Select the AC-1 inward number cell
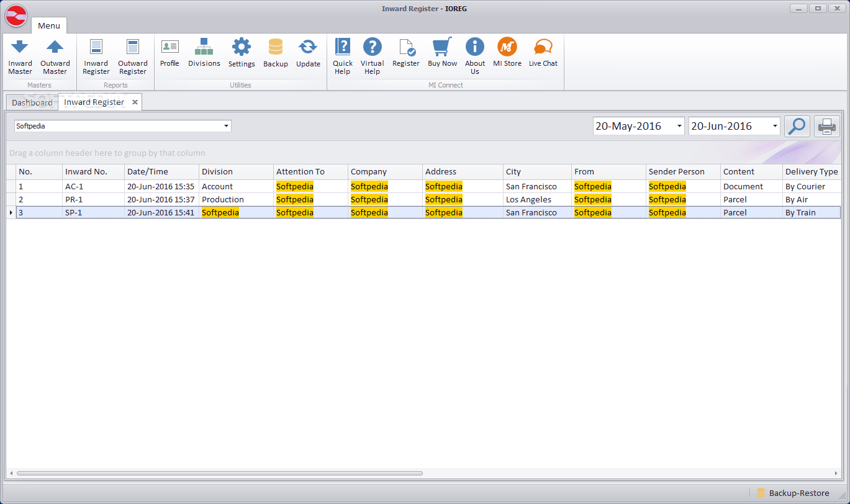Viewport: 850px width, 504px height. (x=93, y=187)
